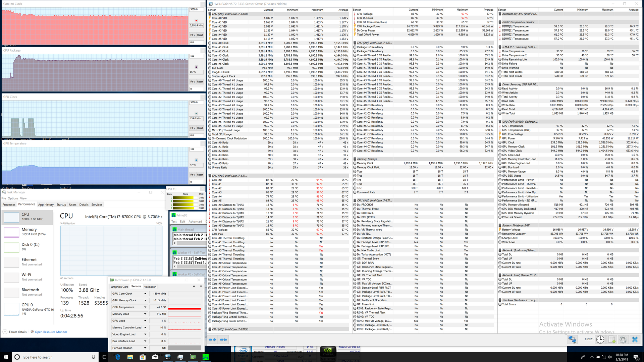Open HWiNFO remote network monitors icon

pyautogui.click(x=572, y=340)
